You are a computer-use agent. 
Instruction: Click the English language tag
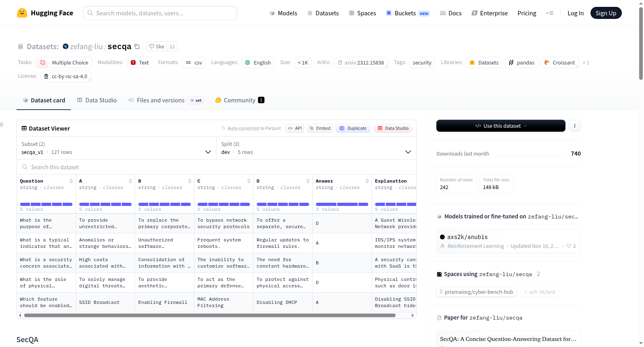[258, 62]
